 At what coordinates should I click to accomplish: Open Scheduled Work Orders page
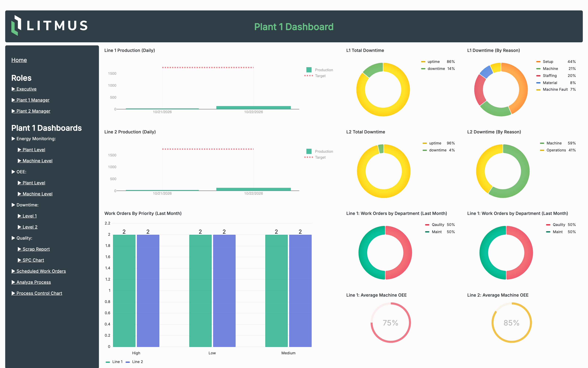point(39,271)
